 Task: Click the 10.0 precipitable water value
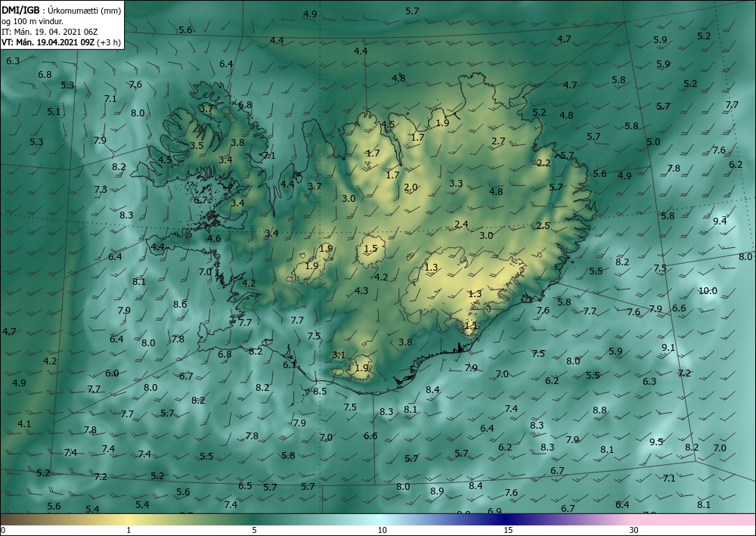click(x=708, y=290)
